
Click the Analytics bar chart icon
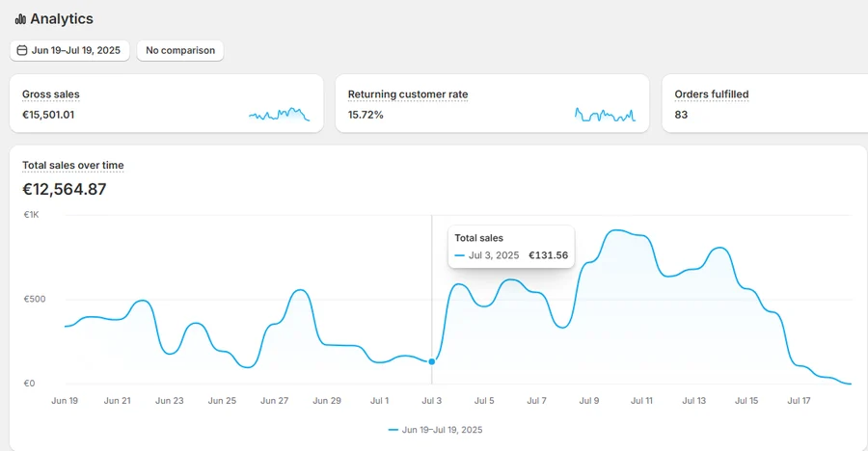tap(20, 19)
